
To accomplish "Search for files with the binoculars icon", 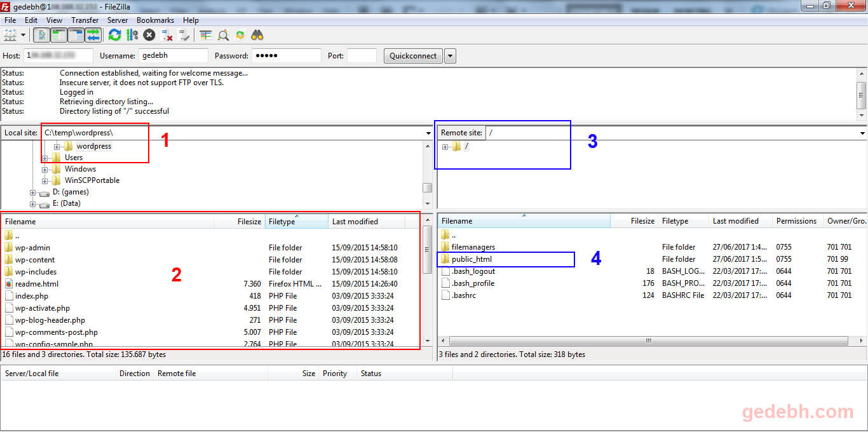I will [257, 35].
